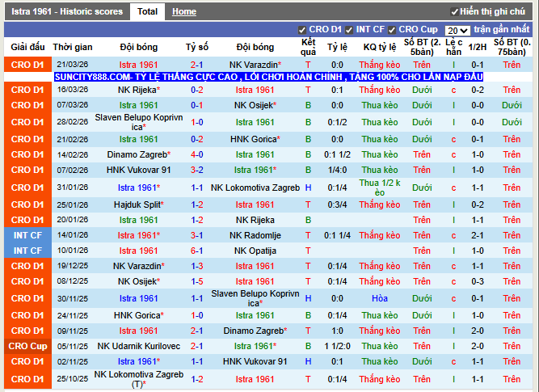Viewport: 539px width, 392px height.
Task: Open NK Radomlje team link
Action: pos(255,235)
